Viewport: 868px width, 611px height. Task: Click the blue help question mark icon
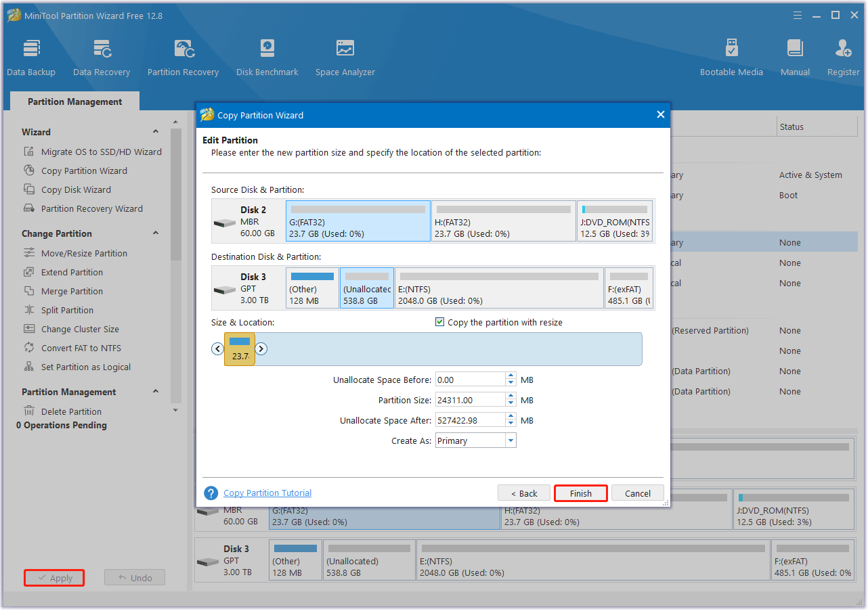click(x=211, y=493)
